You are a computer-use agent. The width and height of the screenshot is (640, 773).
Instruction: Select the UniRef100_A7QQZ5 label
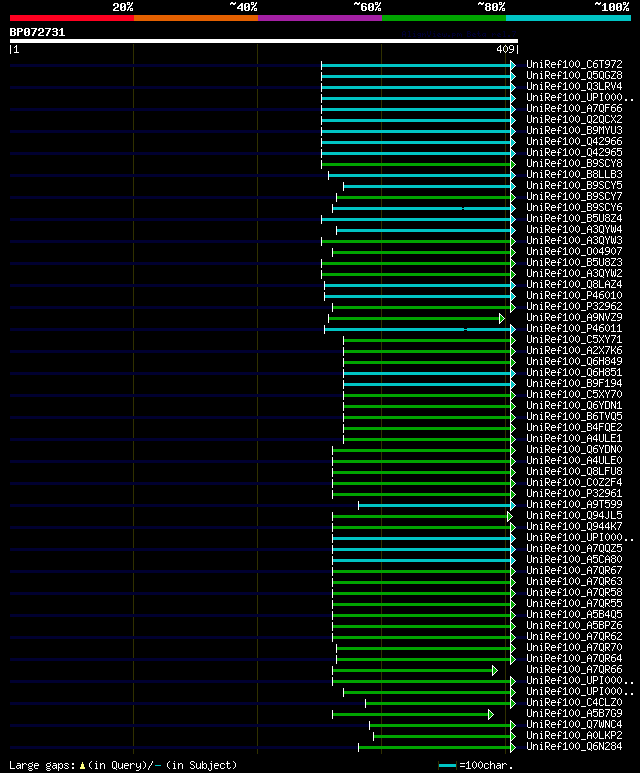click(x=574, y=548)
